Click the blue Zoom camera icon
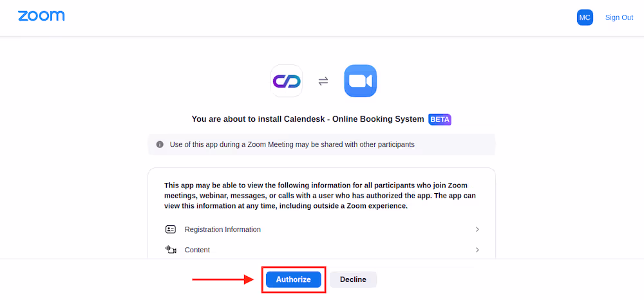This screenshot has height=300, width=644. [360, 81]
